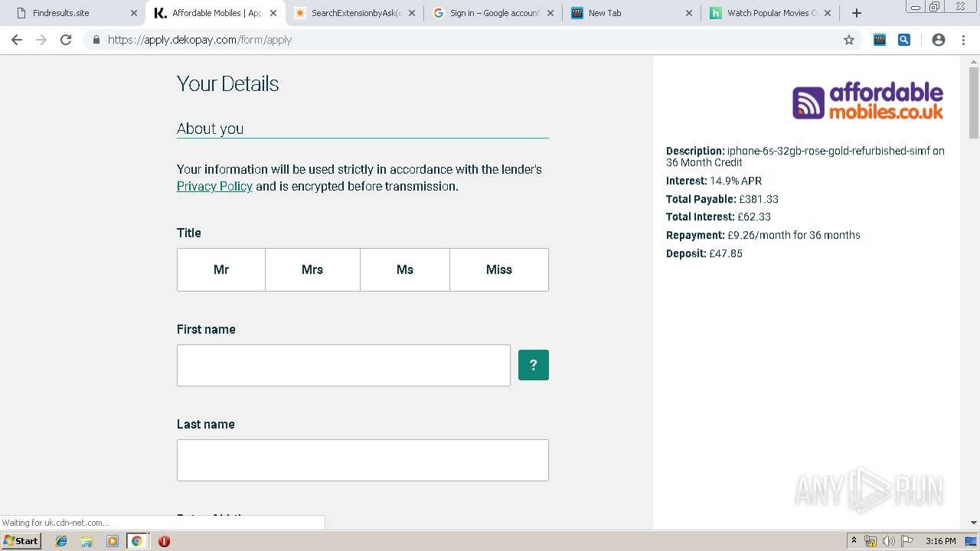The width and height of the screenshot is (980, 551).
Task: Show hidden system tray icons
Action: point(854,541)
